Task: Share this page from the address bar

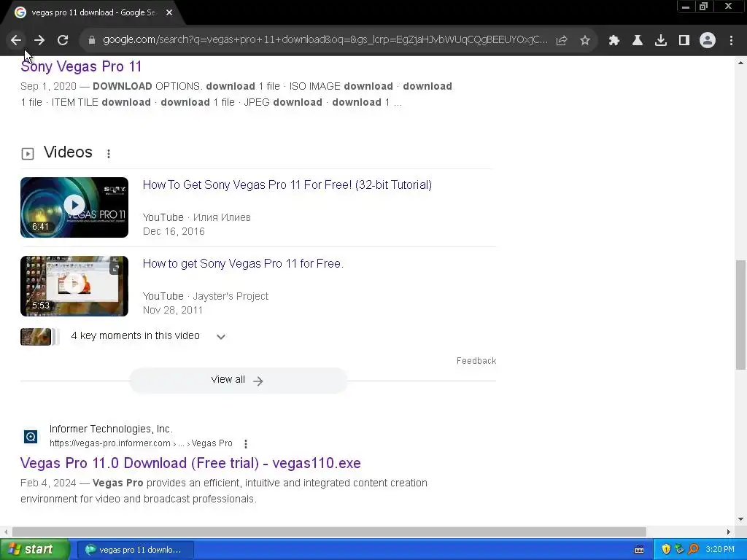Action: click(x=562, y=41)
